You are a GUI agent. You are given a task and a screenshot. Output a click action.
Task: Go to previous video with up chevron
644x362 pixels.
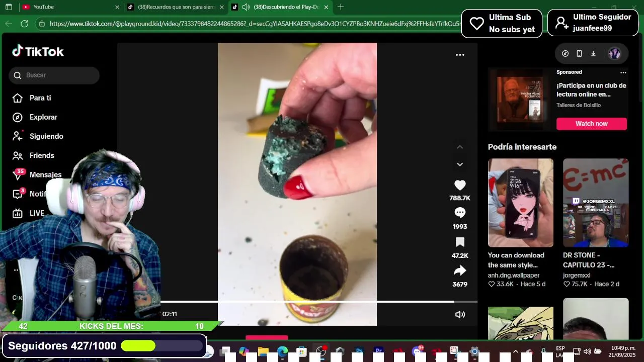pos(460,147)
